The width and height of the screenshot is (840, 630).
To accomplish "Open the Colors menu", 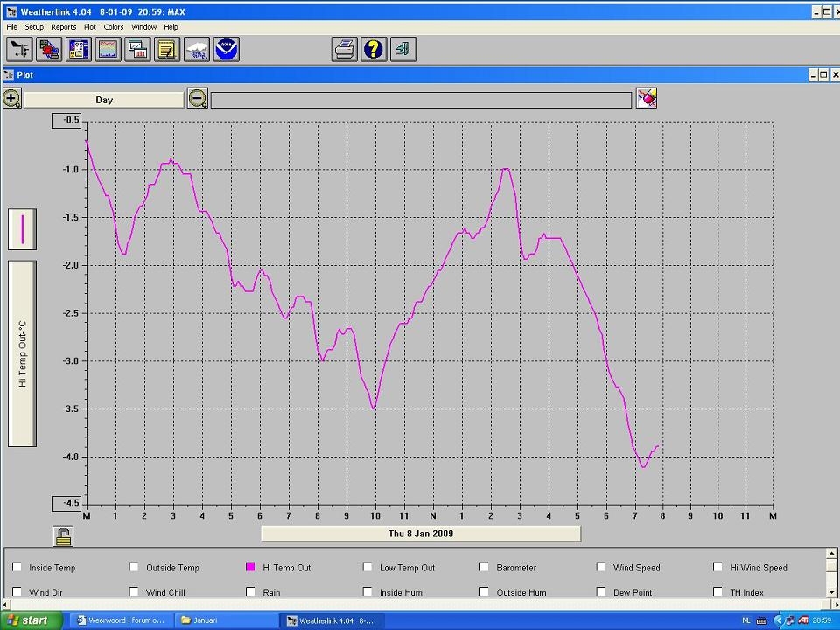I will coord(114,27).
